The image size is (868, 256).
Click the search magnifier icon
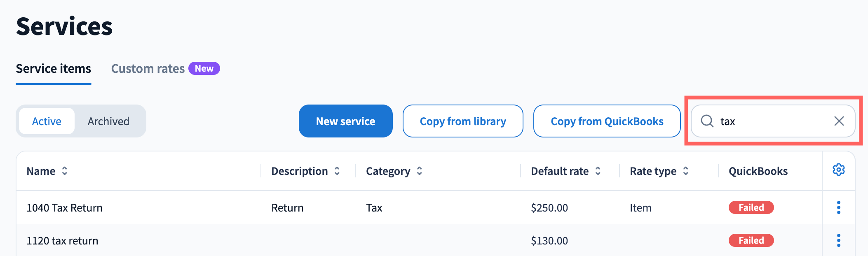pyautogui.click(x=707, y=121)
